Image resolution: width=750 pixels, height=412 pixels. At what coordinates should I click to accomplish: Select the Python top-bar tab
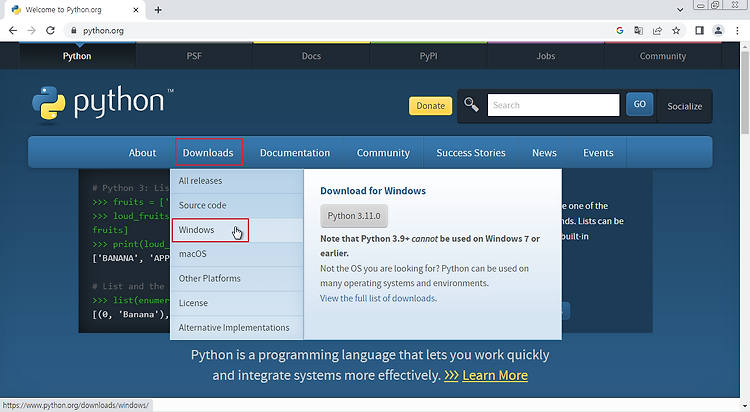click(x=77, y=56)
